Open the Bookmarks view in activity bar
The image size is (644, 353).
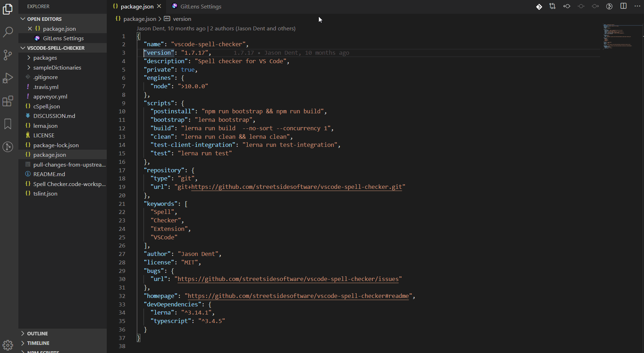[x=8, y=124]
